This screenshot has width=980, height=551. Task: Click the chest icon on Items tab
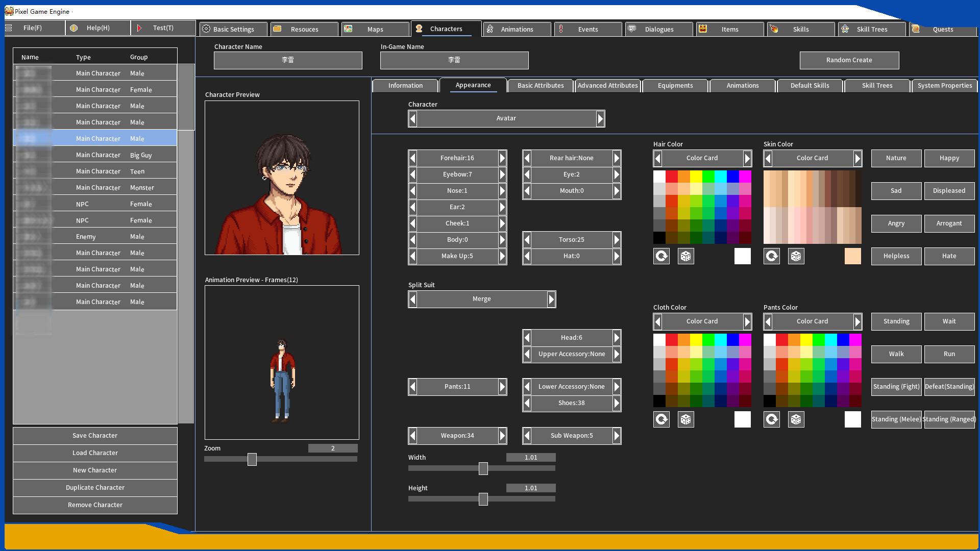[703, 29]
